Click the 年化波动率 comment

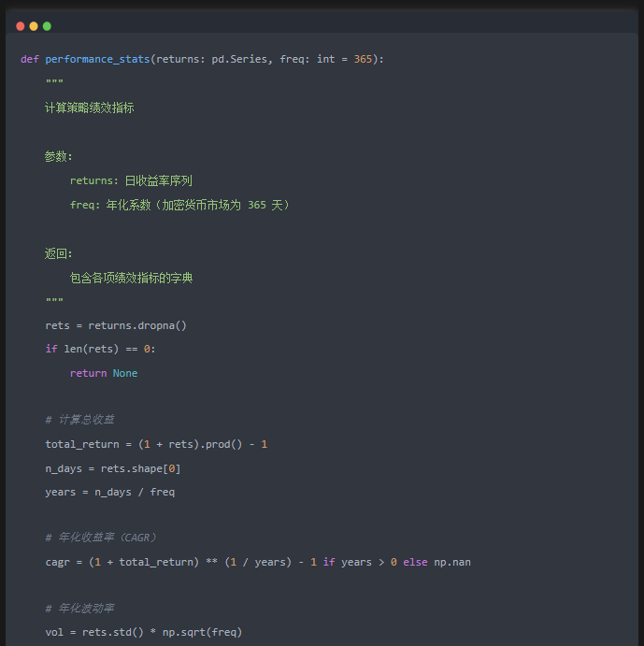(x=79, y=609)
